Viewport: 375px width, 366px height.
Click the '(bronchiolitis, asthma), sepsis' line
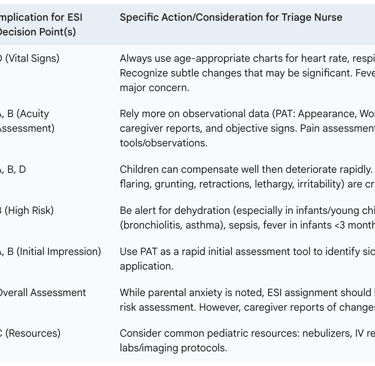coord(247,225)
